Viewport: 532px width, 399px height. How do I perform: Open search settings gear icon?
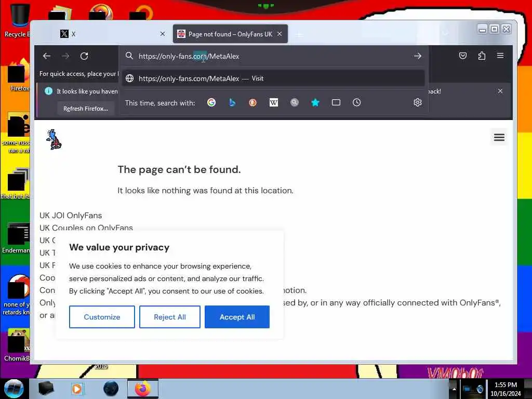point(418,102)
